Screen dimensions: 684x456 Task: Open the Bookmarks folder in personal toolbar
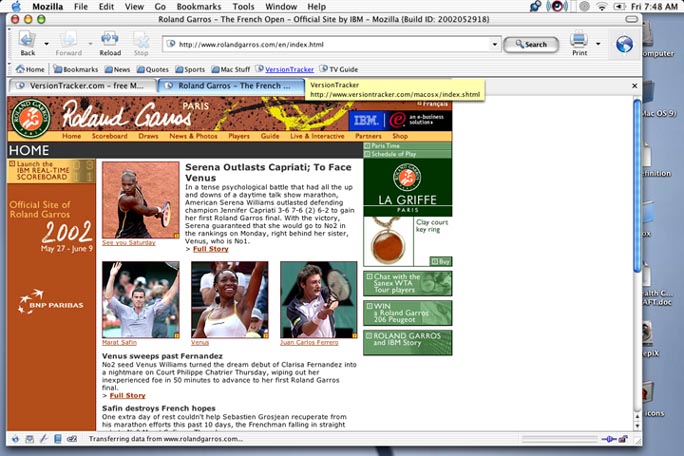[75, 69]
